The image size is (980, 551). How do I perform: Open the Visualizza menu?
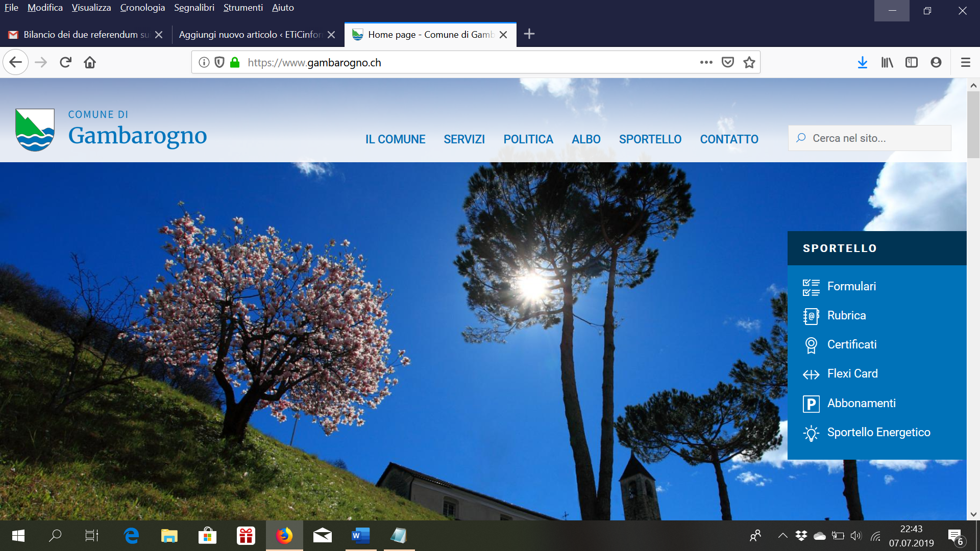click(x=91, y=8)
